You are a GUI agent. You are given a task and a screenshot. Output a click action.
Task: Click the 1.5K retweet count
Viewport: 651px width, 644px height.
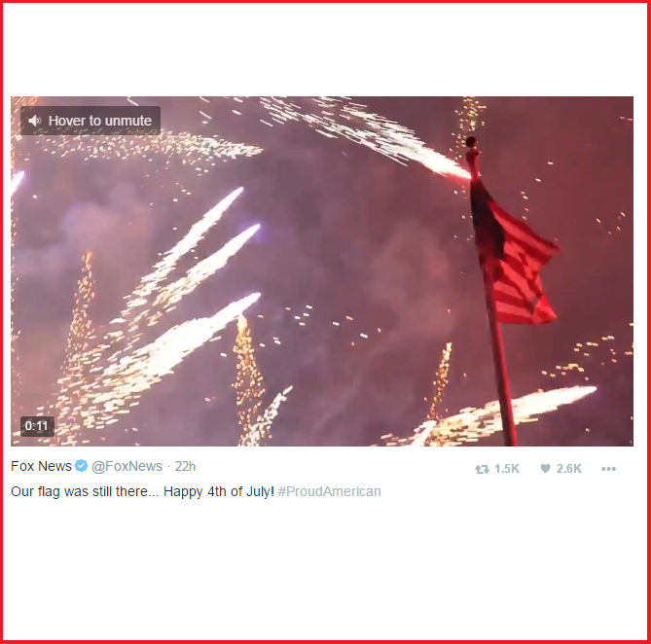coord(507,469)
